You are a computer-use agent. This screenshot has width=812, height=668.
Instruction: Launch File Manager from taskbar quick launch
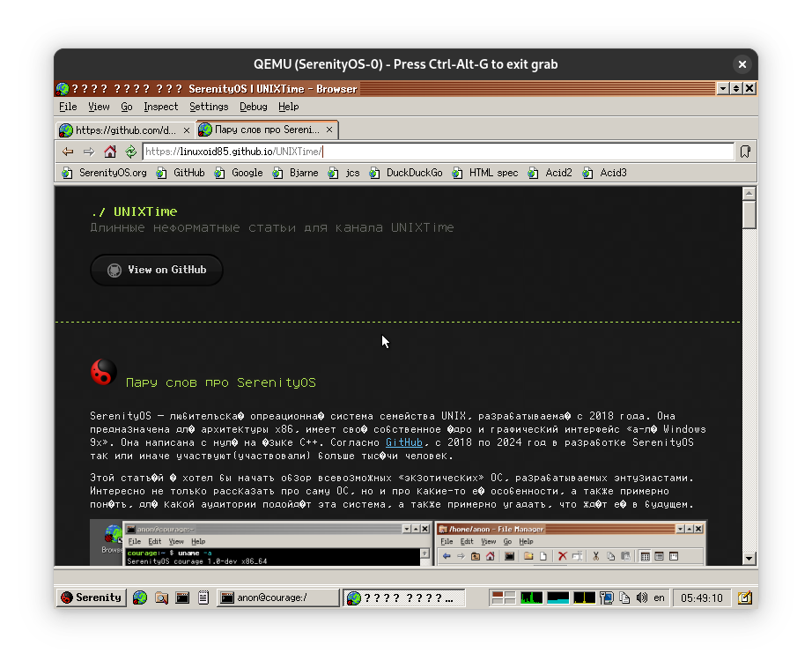161,597
